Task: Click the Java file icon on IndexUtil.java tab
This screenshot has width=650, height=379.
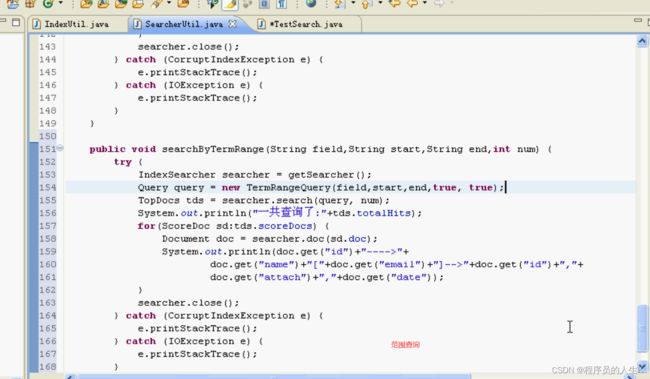Action: [36, 24]
